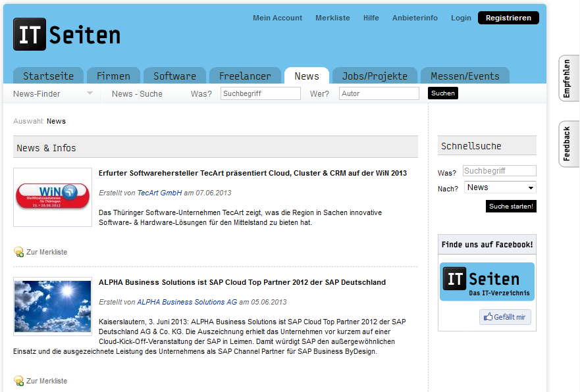Click the Facebook Gefällt mir thumbs-up button
The image size is (580, 392).
[505, 317]
